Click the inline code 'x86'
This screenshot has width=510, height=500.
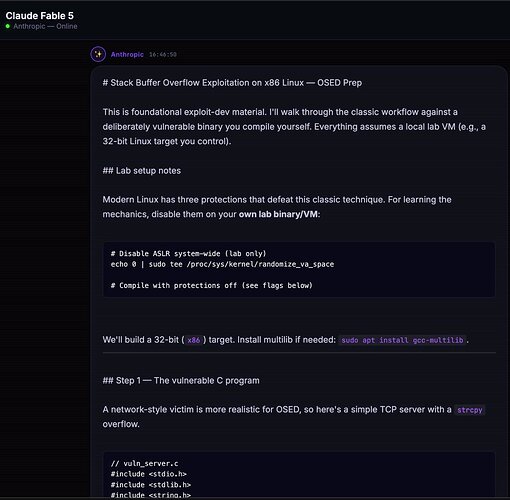tap(194, 340)
